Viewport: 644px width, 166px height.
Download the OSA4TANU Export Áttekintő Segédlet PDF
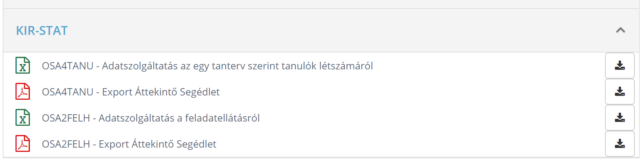coord(619,92)
